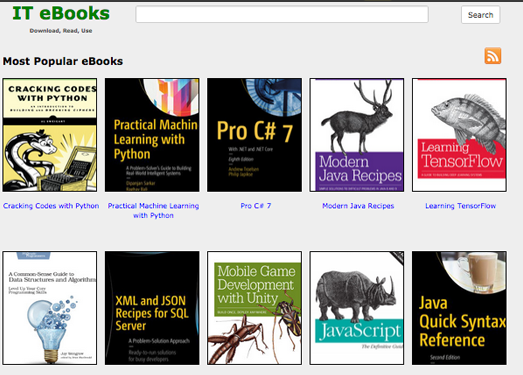Select the Cracking Codes with Python cover

click(50, 135)
